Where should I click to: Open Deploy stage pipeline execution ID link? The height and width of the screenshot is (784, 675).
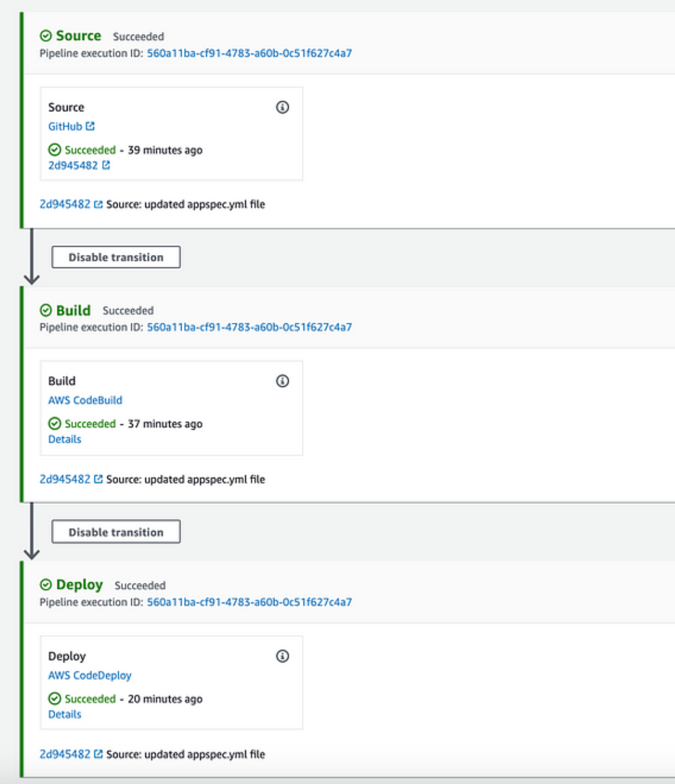pyautogui.click(x=249, y=602)
